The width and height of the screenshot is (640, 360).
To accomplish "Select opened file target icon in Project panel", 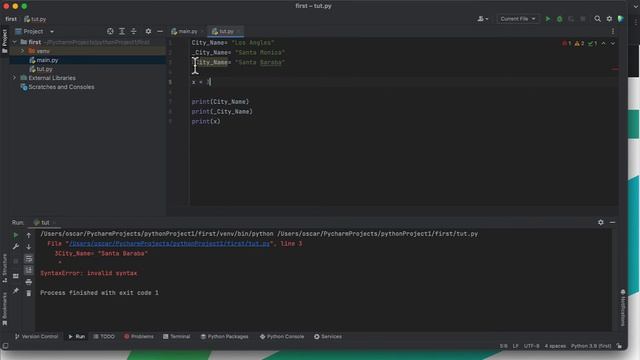I will [110, 31].
